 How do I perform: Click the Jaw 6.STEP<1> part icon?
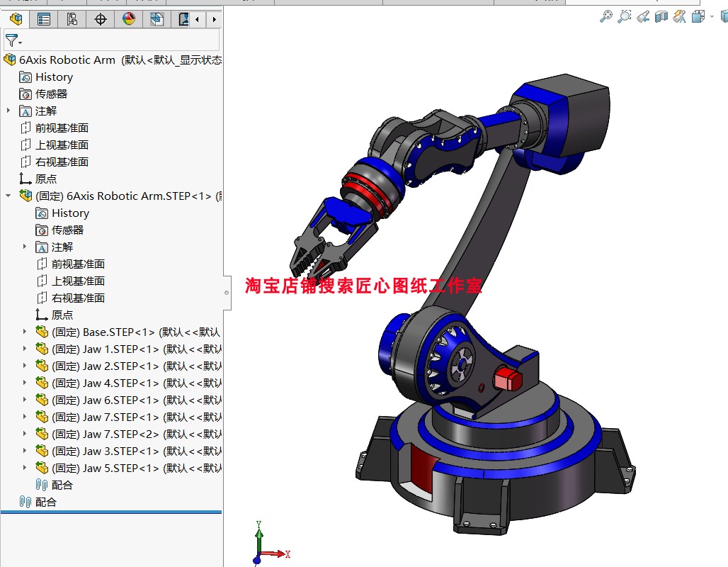point(42,400)
